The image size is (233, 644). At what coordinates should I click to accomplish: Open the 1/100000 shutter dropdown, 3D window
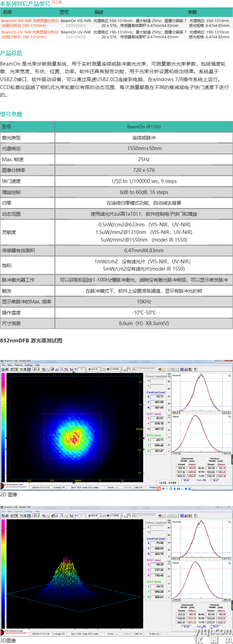tap(121, 515)
